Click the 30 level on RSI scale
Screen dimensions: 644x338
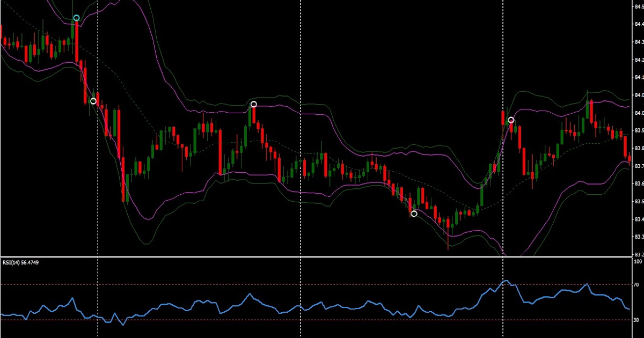637,320
